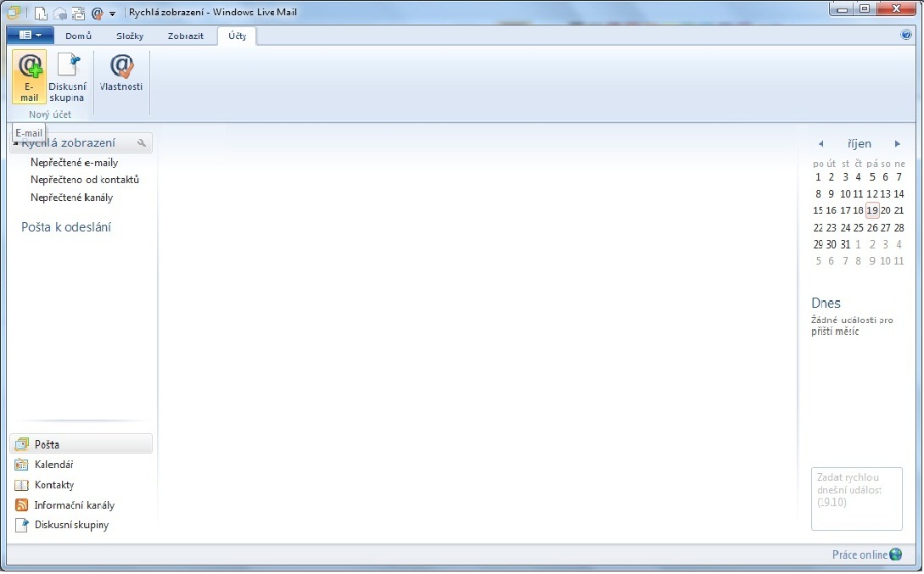The image size is (924, 574).
Task: Go to previous month in calendar
Action: (x=820, y=144)
